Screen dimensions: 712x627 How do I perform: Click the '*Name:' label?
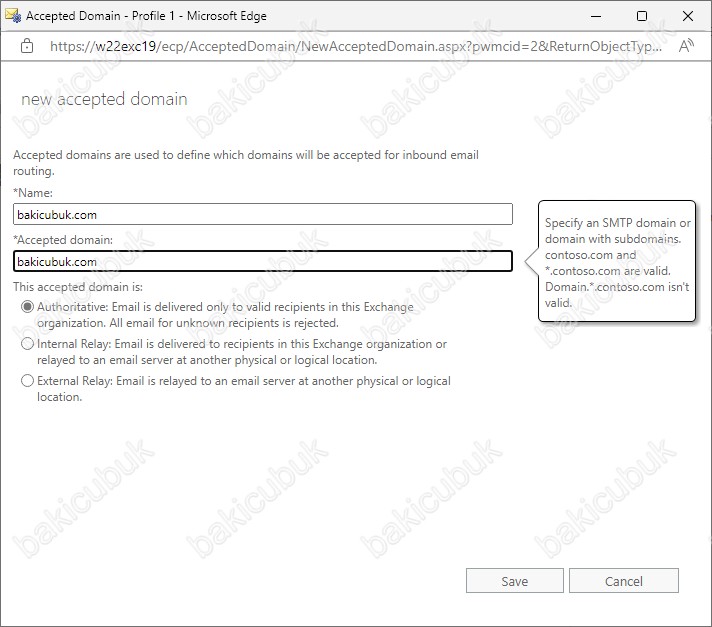[33, 193]
